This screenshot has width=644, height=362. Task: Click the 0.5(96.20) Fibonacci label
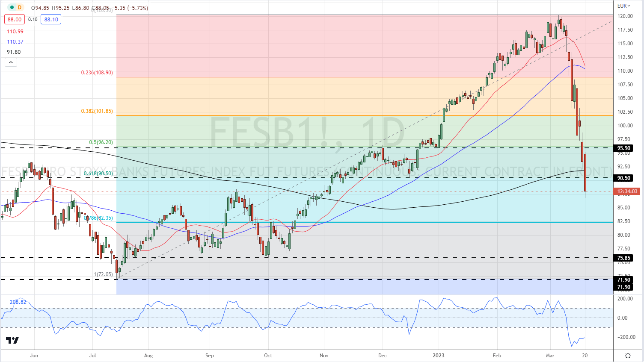tap(101, 142)
